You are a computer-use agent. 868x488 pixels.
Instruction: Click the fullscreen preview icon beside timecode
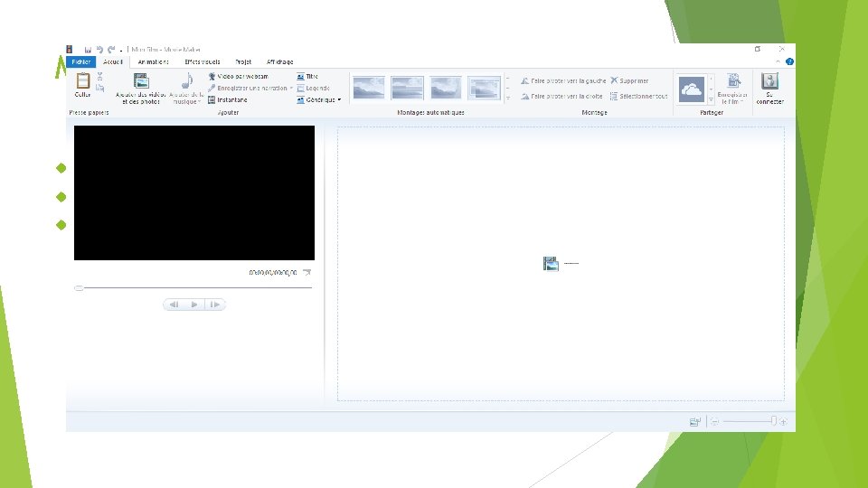307,272
